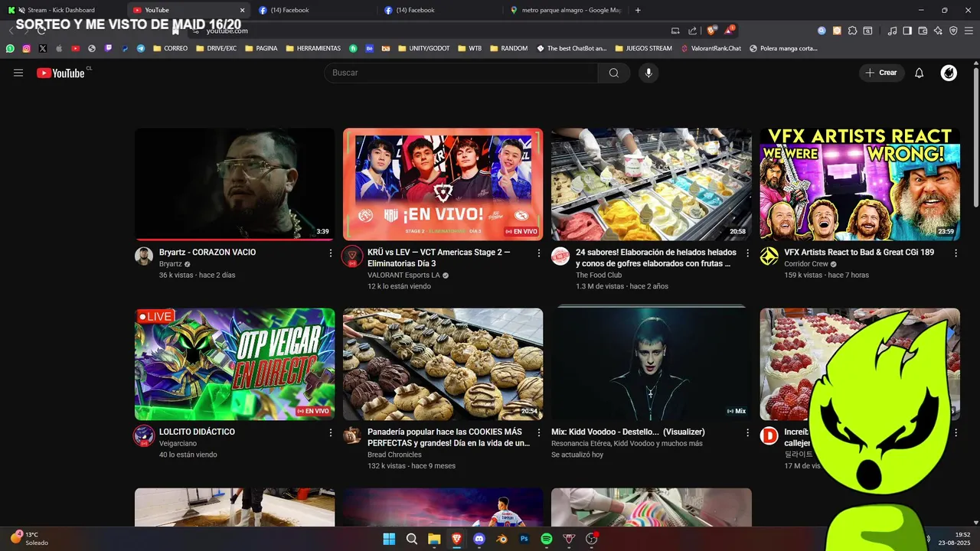
Task: Switch to the second Facebook tab
Action: pyautogui.click(x=441, y=10)
